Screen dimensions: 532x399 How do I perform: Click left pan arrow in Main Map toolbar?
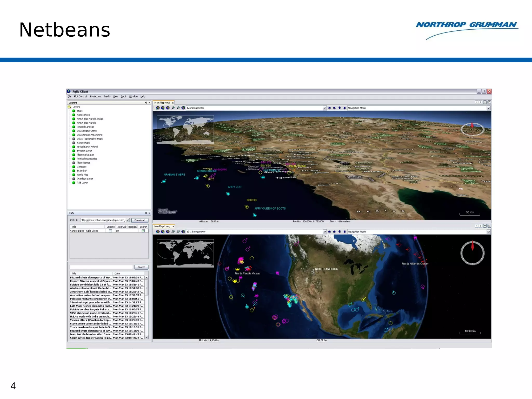click(x=329, y=108)
